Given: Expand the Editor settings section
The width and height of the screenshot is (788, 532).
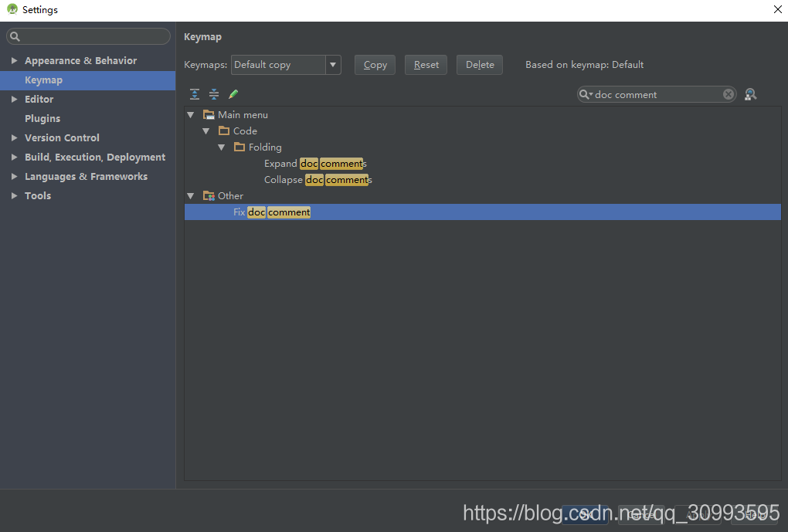Looking at the screenshot, I should coord(14,99).
